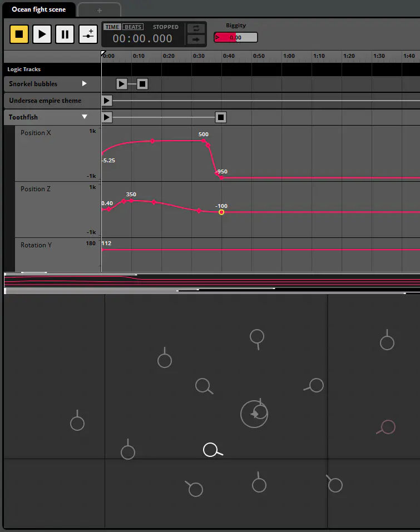Expand the Snorkel bubbles track
This screenshot has height=532, width=420.
click(x=84, y=83)
